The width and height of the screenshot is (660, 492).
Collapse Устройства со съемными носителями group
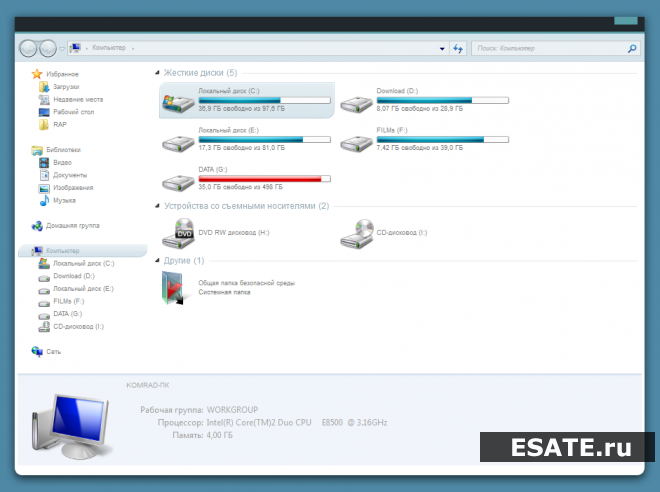157,206
